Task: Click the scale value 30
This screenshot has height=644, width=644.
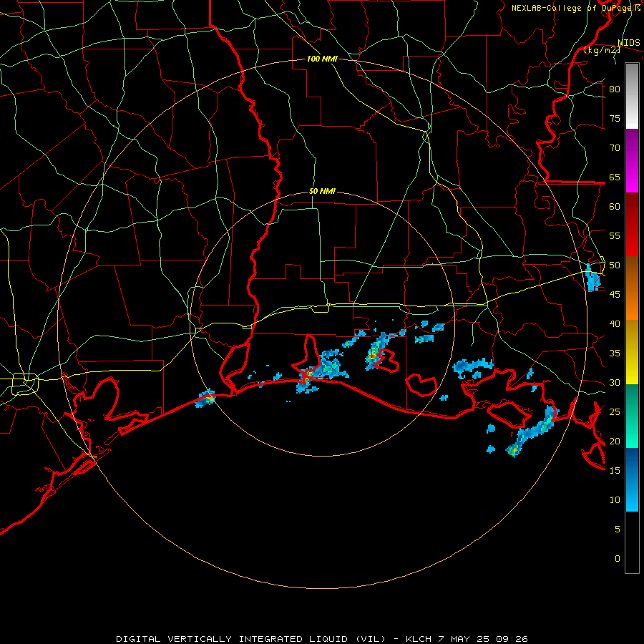Action: (x=615, y=382)
